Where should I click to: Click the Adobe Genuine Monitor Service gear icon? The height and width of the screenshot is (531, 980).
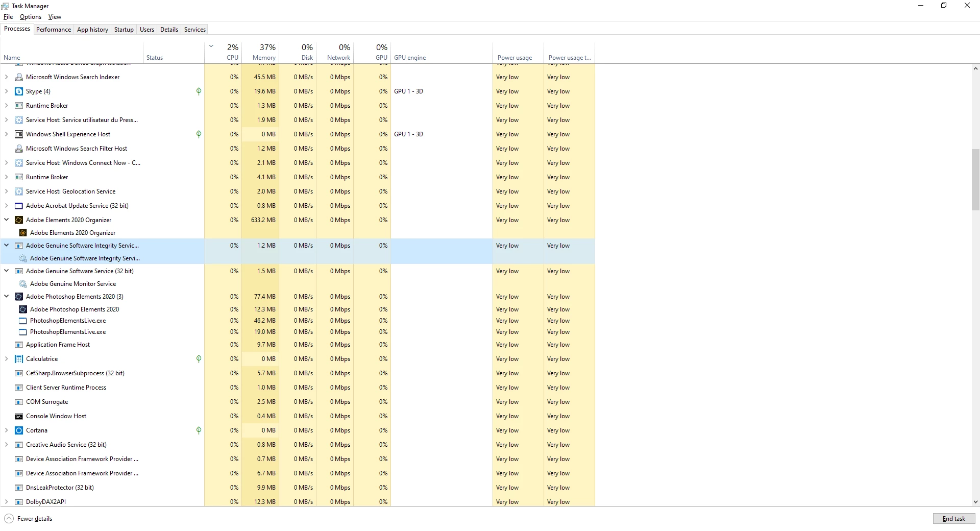point(23,284)
